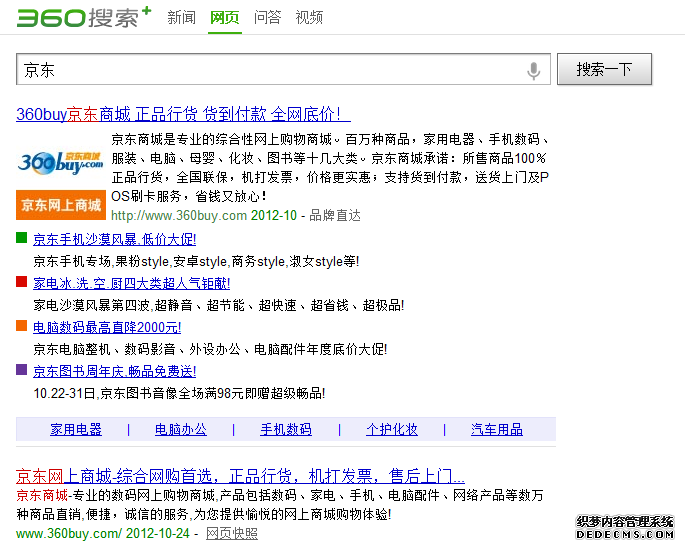Click the 搜索一下 button
This screenshot has height=549, width=685.
604,69
